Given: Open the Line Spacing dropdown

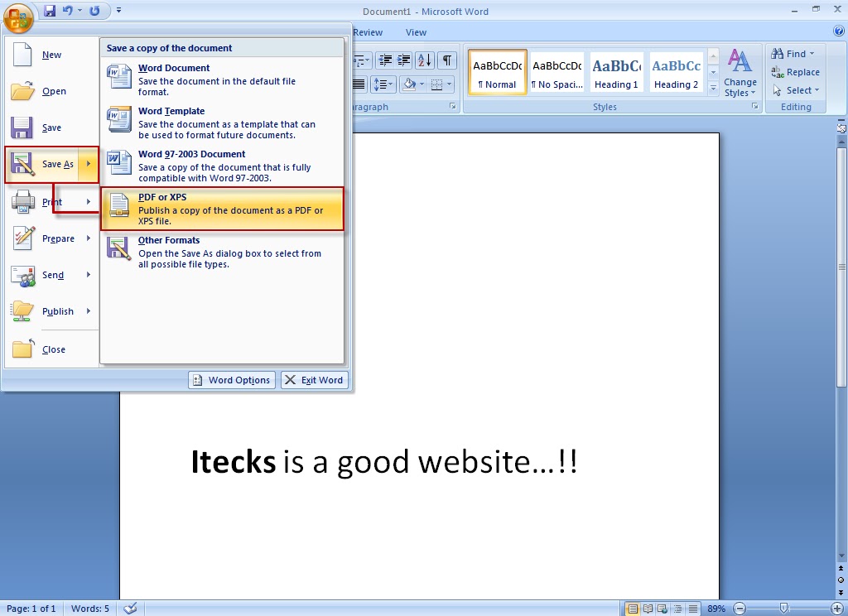Looking at the screenshot, I should (x=383, y=84).
